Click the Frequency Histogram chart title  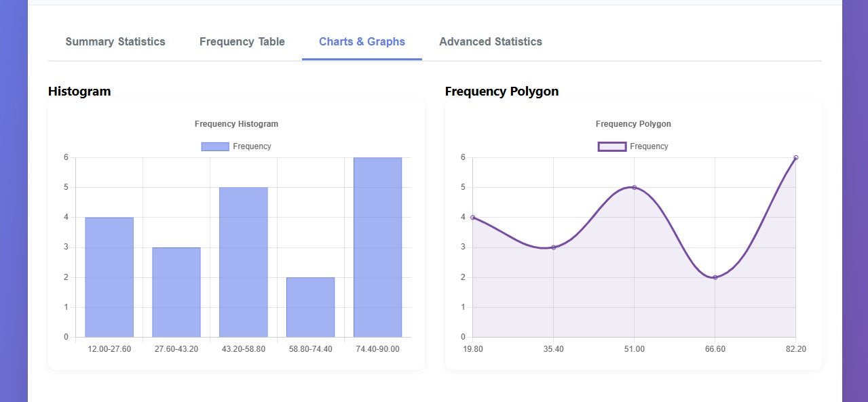(235, 124)
